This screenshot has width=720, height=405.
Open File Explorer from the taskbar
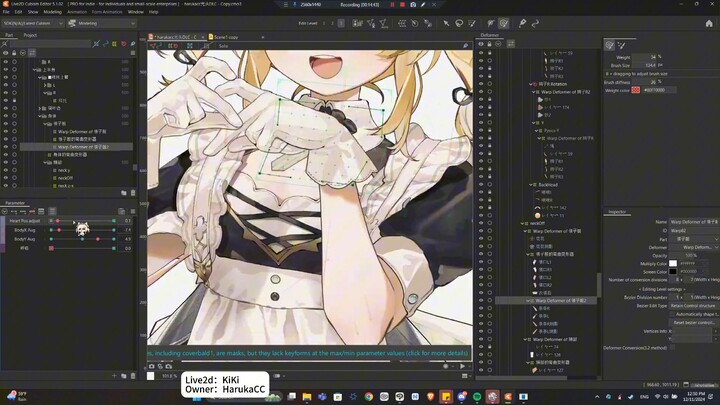[307, 397]
